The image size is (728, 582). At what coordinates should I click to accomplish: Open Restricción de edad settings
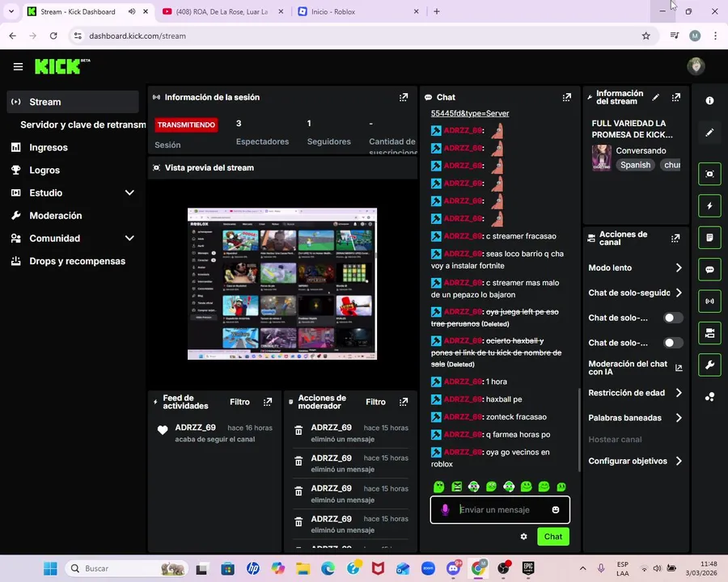pos(635,393)
